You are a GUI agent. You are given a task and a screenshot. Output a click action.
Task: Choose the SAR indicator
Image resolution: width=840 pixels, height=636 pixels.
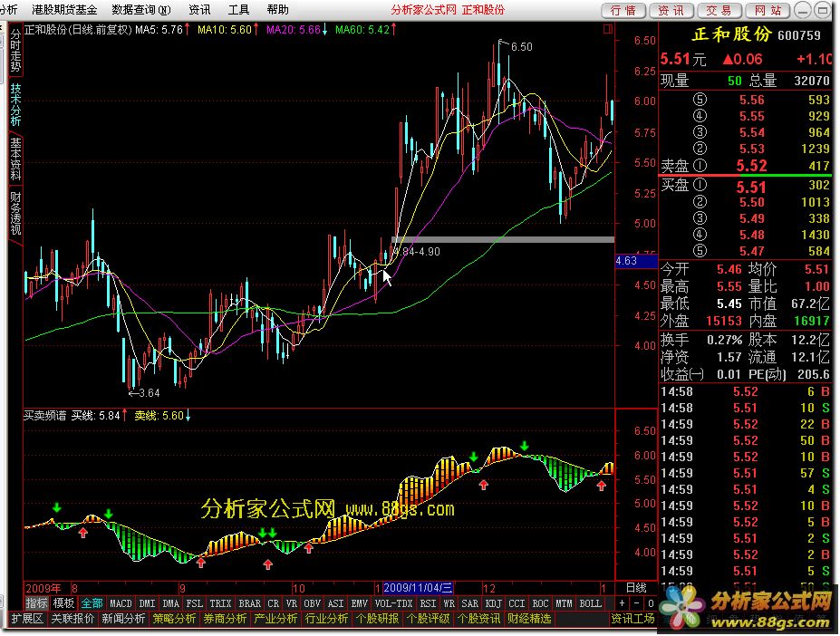(469, 603)
